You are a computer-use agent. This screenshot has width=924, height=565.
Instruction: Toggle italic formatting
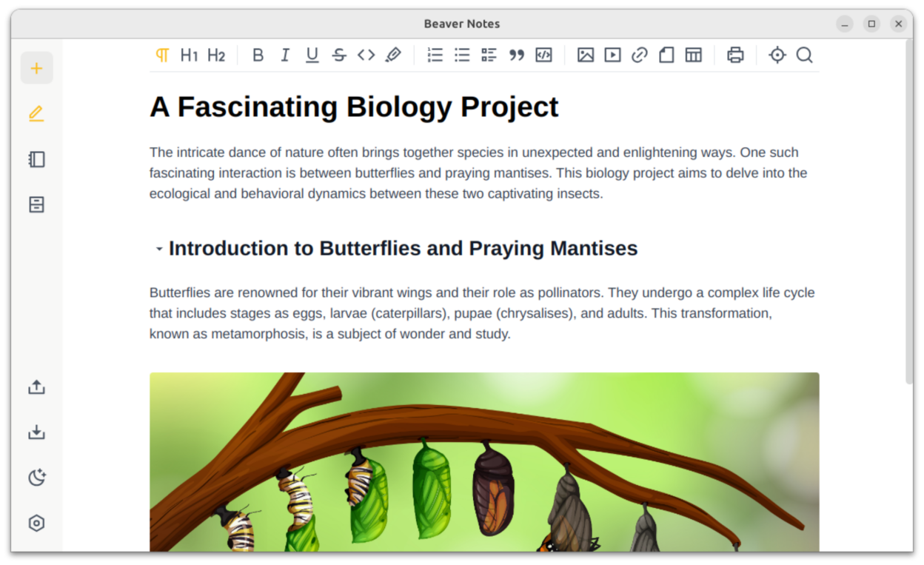tap(285, 55)
